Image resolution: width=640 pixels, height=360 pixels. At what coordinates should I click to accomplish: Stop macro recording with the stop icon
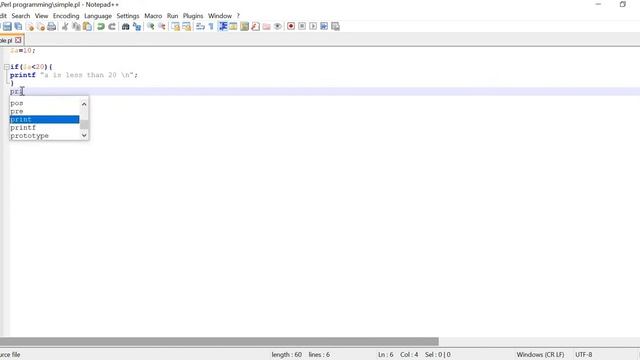click(302, 27)
